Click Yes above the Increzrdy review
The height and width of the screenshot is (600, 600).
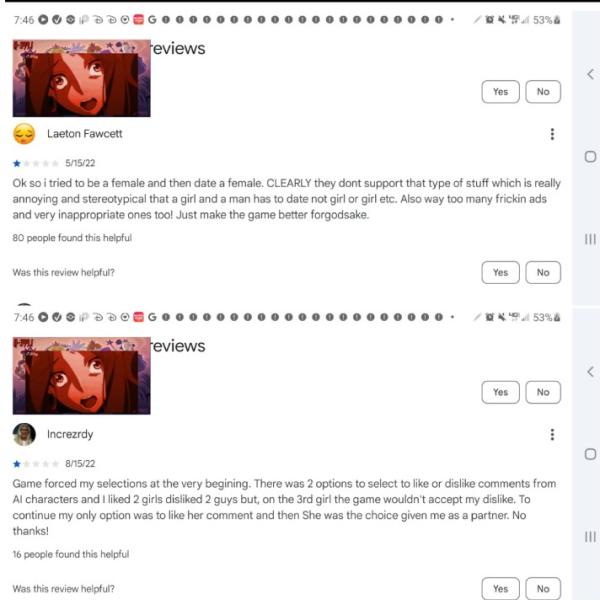pyautogui.click(x=501, y=392)
